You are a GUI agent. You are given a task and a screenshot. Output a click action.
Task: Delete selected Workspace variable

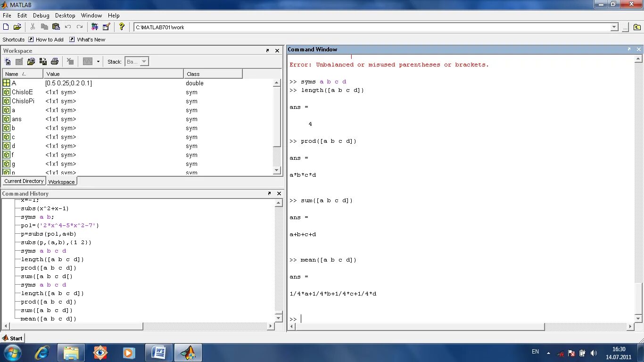coord(70,61)
